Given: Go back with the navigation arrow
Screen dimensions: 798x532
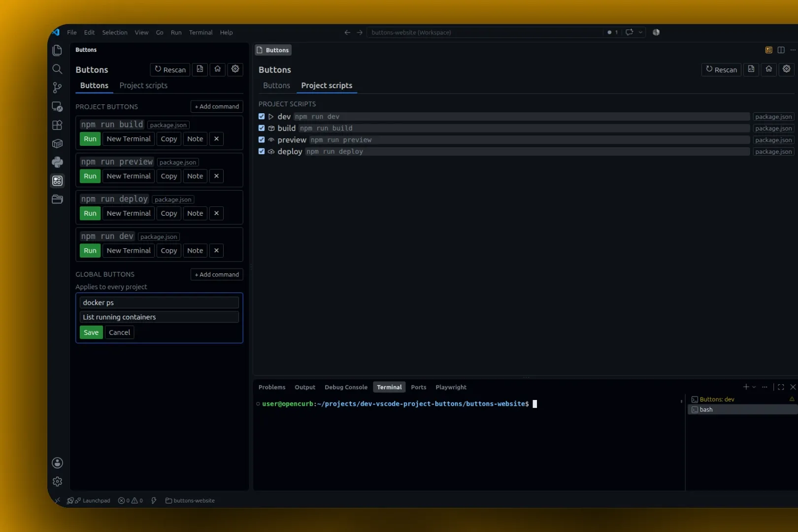Looking at the screenshot, I should [347, 33].
